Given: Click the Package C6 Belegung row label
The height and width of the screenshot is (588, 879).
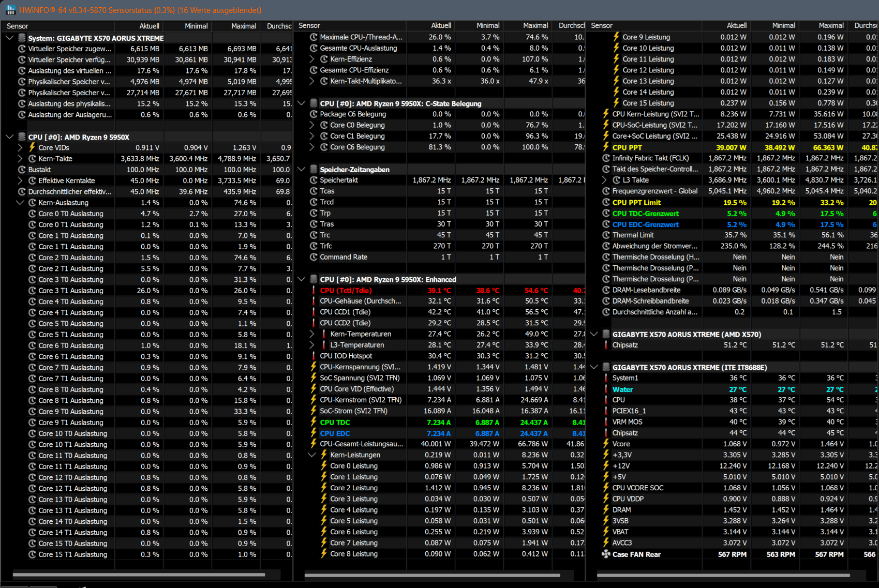Looking at the screenshot, I should click(353, 114).
